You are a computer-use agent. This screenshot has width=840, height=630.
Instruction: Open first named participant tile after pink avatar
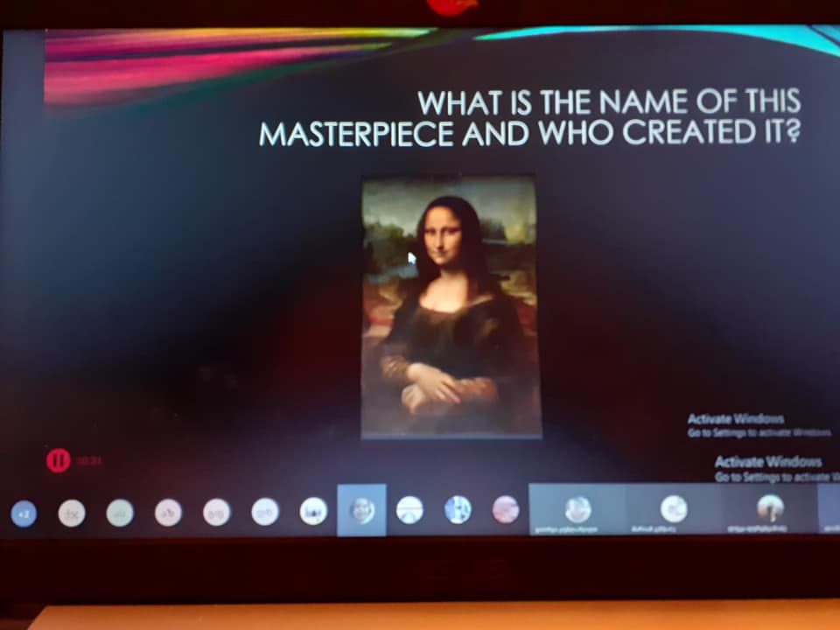tap(577, 509)
